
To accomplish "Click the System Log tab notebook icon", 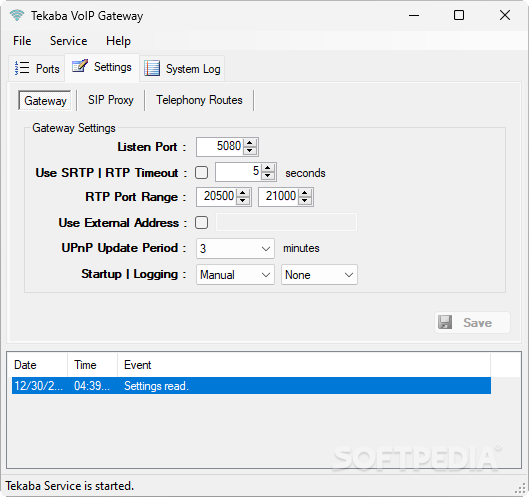I will pos(152,68).
